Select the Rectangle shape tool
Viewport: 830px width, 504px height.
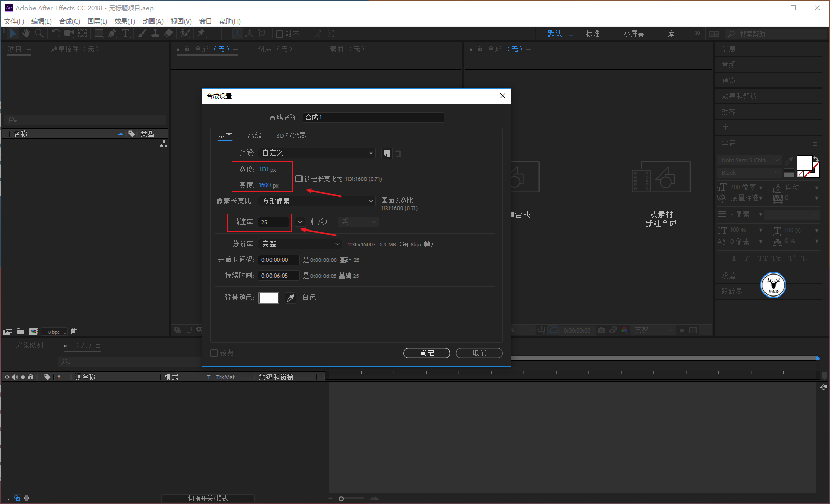[99, 34]
